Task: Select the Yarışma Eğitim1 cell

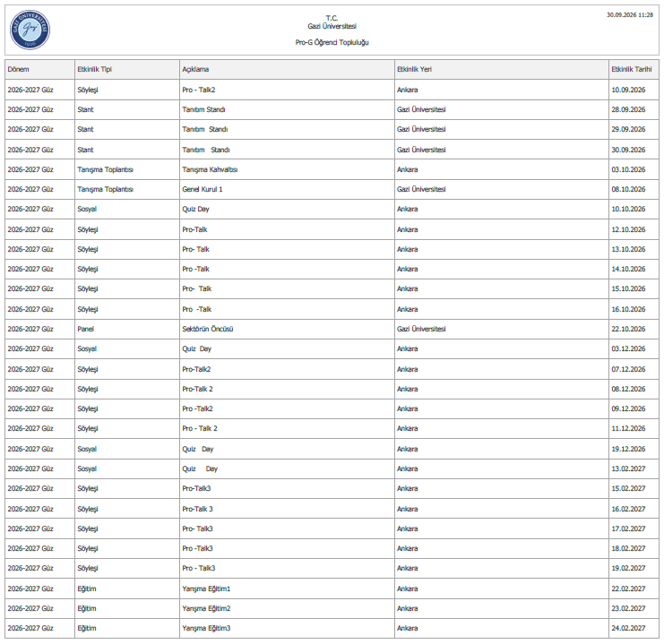Action: pyautogui.click(x=287, y=588)
